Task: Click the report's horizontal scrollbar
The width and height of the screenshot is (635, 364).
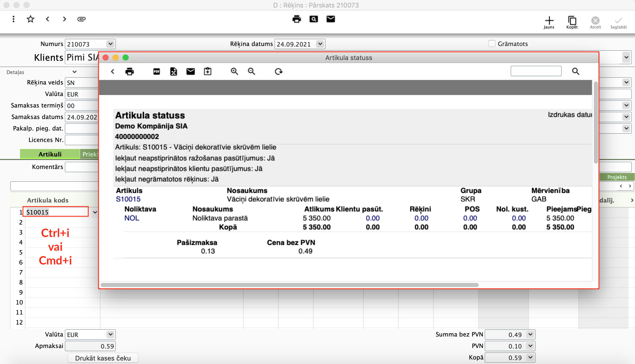Action: (289, 285)
